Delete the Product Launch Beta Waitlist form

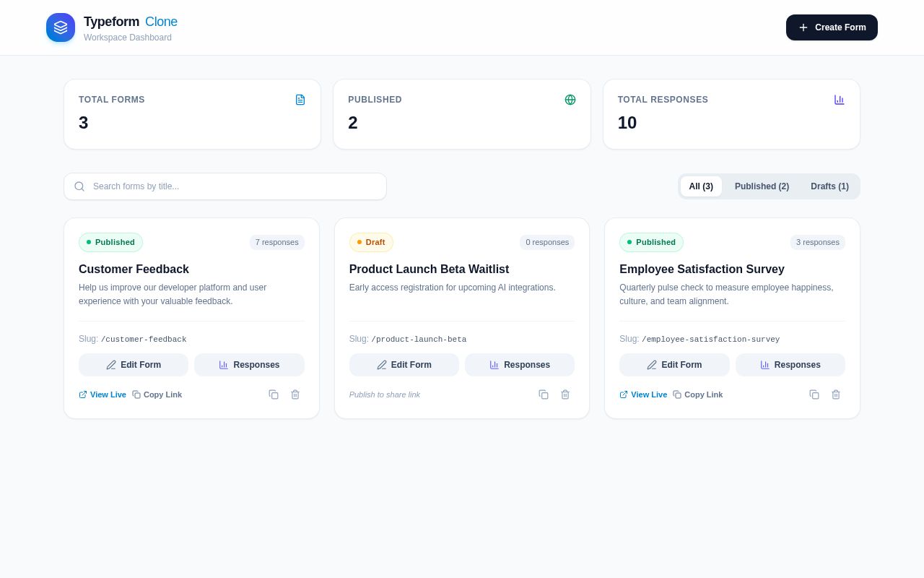[565, 394]
